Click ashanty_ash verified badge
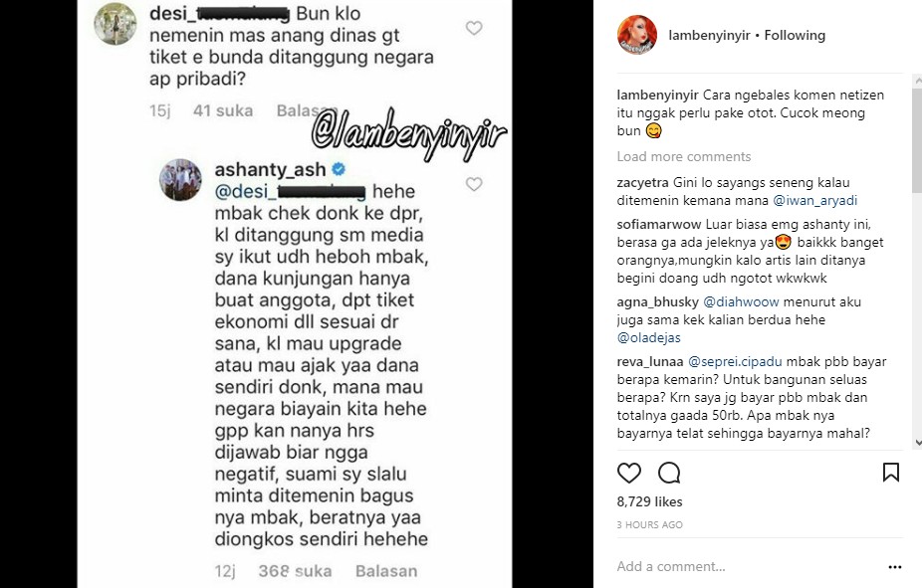Image resolution: width=922 pixels, height=588 pixels. click(339, 170)
